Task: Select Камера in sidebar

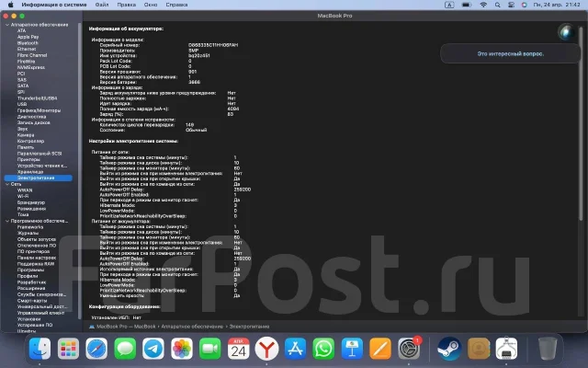Action: click(x=26, y=135)
